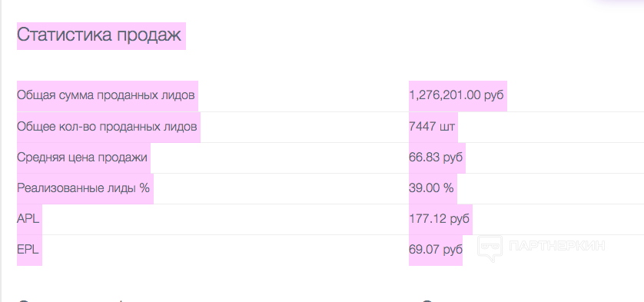Click the percent sign after 39.00
The height and width of the screenshot is (302, 644).
[449, 188]
